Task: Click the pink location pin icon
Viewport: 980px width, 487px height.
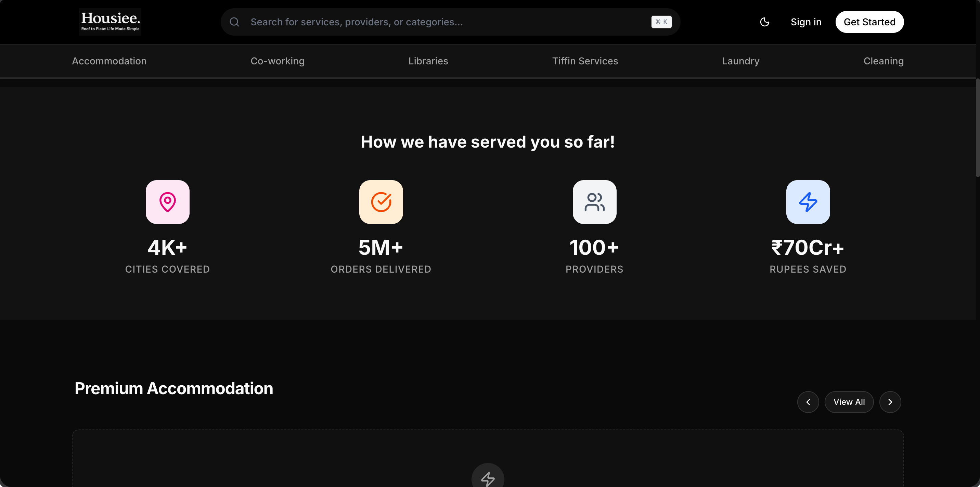Action: pos(167,202)
